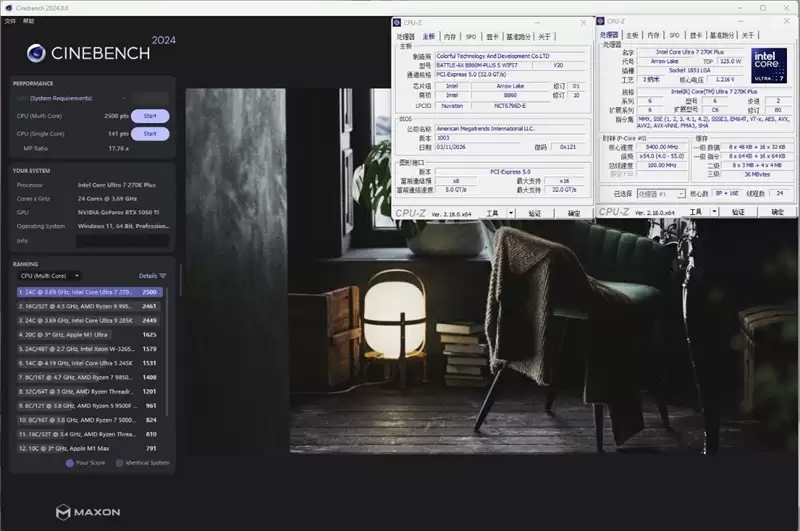This screenshot has width=800, height=531.
Task: Open SPD tab in right CPU-Z window
Action: click(x=674, y=35)
